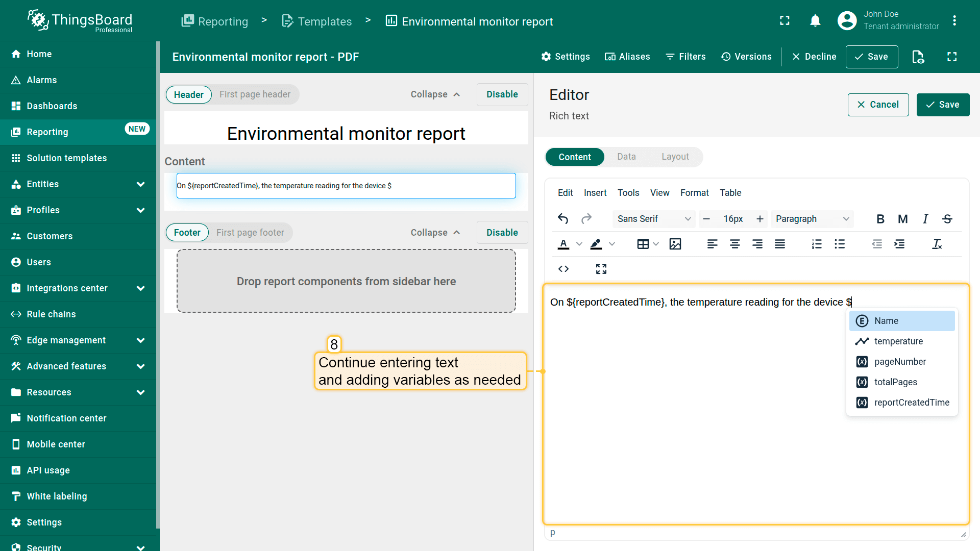Toggle italic formatting
980x551 pixels.
tap(925, 219)
